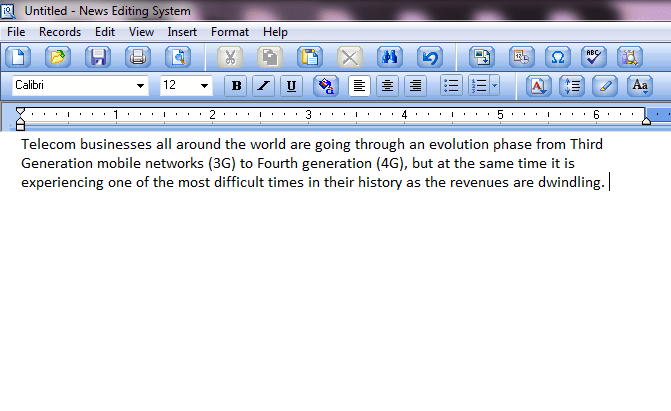This screenshot has width=671, height=411.
Task: Align text to the left
Action: (359, 86)
